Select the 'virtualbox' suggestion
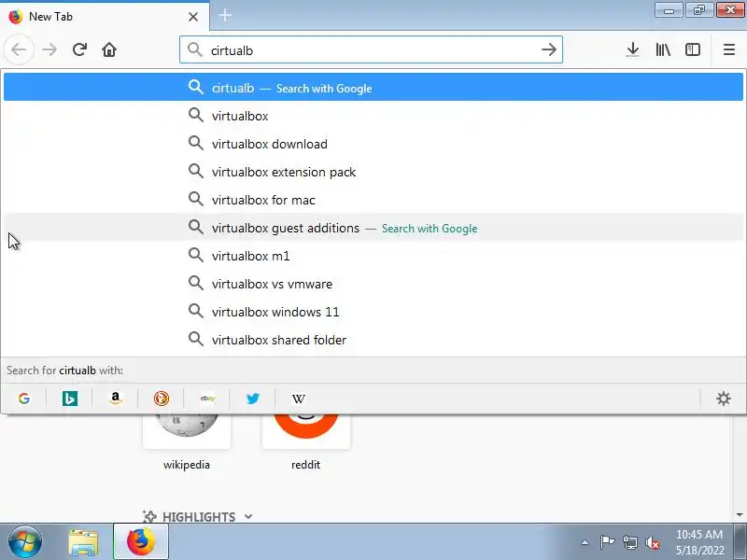The width and height of the screenshot is (747, 560). [x=373, y=116]
